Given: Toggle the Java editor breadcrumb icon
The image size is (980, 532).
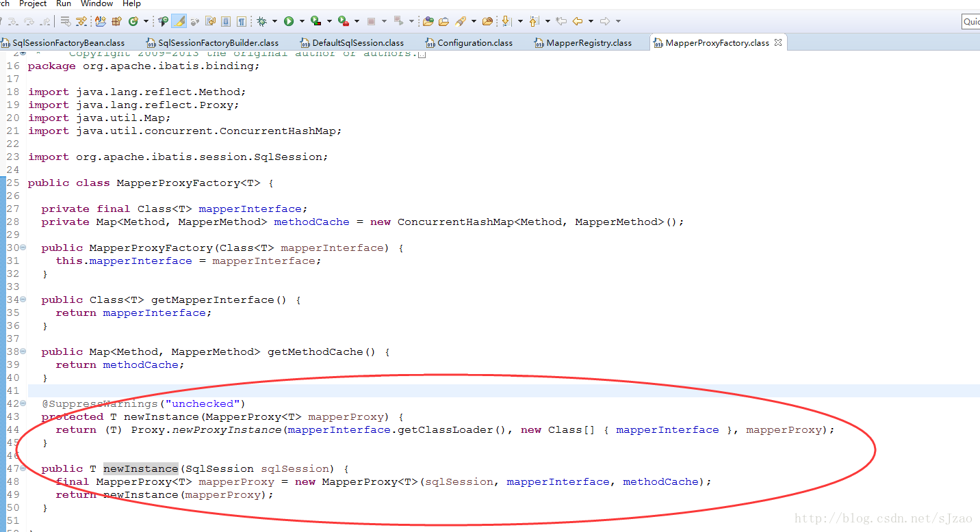Looking at the screenshot, I should coord(164,21).
